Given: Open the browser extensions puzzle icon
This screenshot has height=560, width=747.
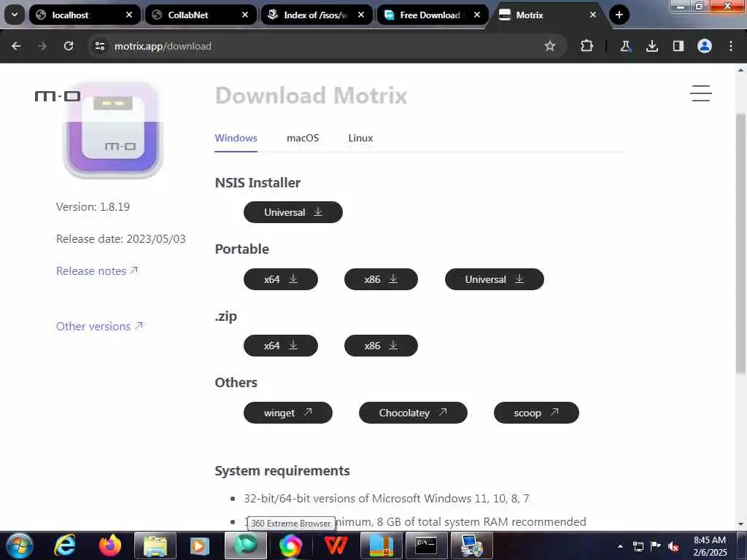Looking at the screenshot, I should coord(587,46).
